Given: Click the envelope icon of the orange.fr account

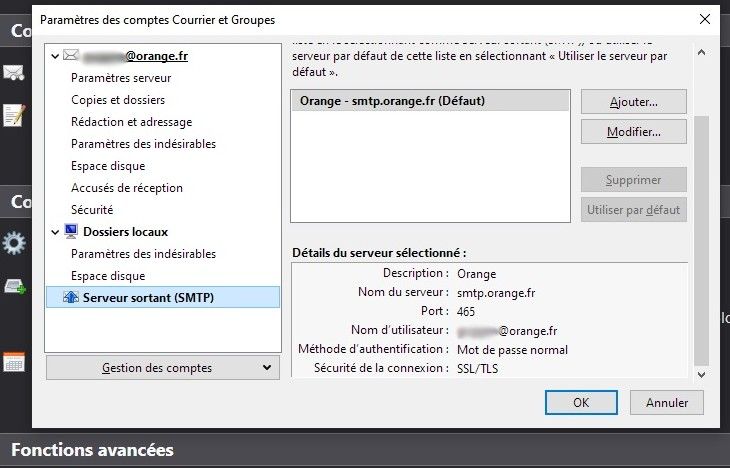Looking at the screenshot, I should tap(70, 56).
